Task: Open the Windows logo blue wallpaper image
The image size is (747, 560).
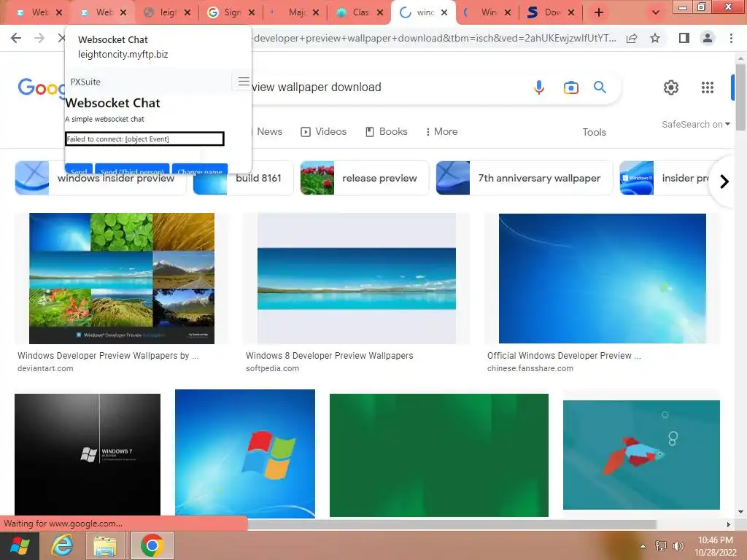Action: (245, 454)
